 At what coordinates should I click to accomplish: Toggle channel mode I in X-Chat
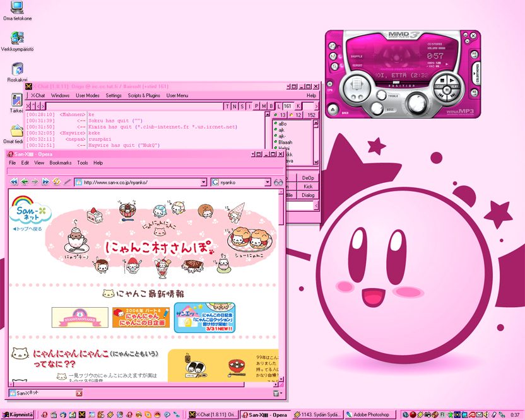(x=249, y=106)
